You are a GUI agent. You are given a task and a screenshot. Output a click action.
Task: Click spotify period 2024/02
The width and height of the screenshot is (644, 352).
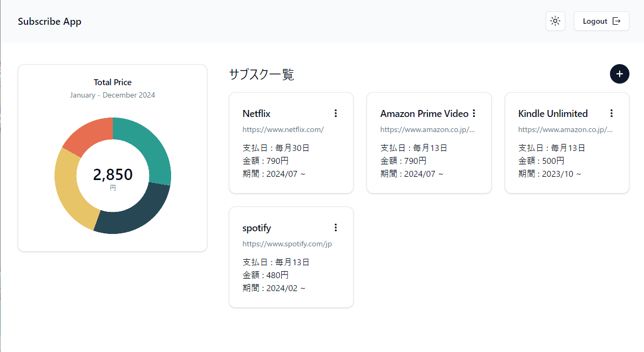click(x=282, y=288)
